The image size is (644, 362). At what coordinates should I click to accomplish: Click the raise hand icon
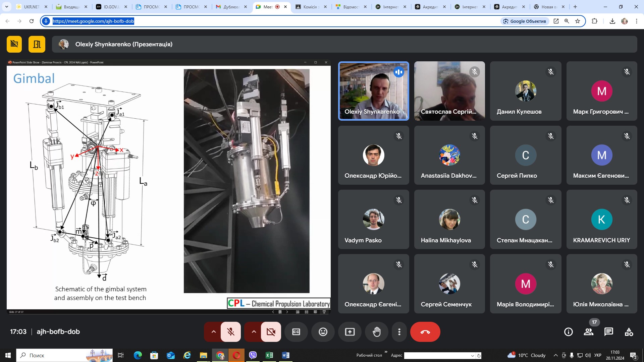pyautogui.click(x=377, y=332)
